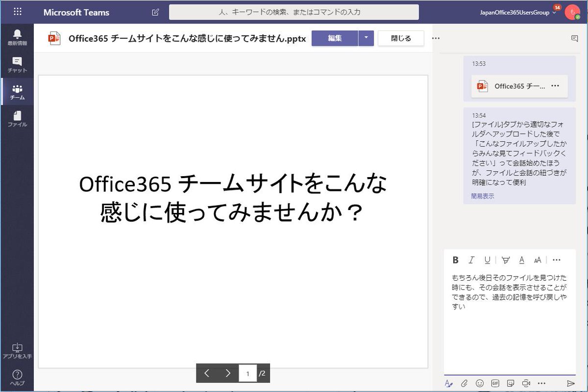Open the font size tool
Screen dimensions: 588x392
coord(538,260)
